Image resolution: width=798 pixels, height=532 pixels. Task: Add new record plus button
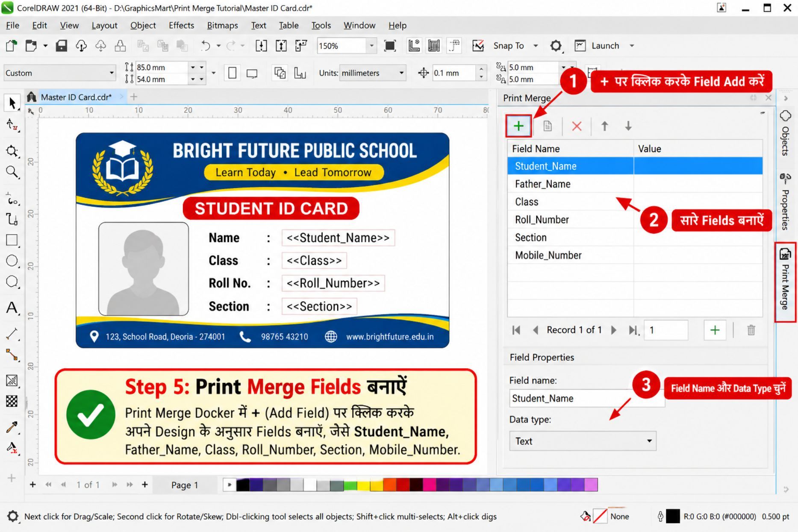tap(715, 330)
